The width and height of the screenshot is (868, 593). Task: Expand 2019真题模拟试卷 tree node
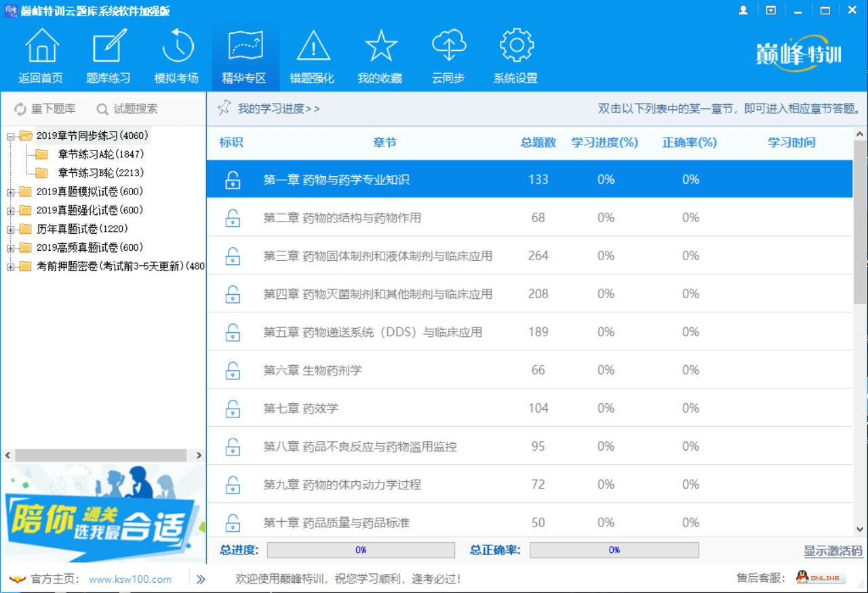tap(10, 192)
